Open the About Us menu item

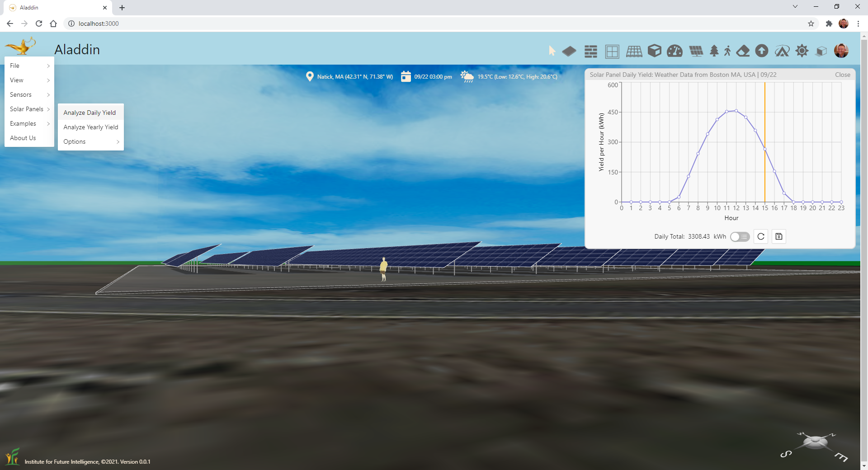point(23,138)
